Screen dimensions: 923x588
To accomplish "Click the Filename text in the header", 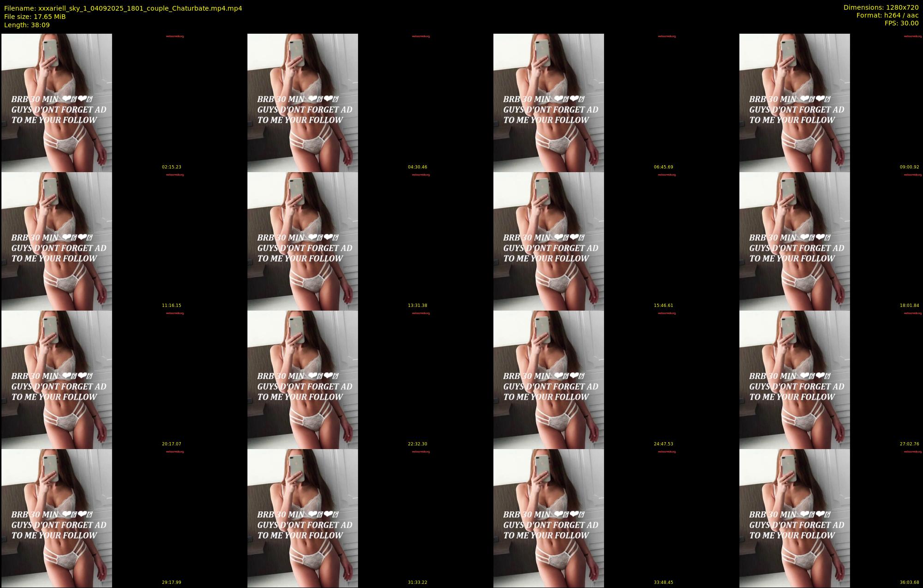I will coord(123,8).
